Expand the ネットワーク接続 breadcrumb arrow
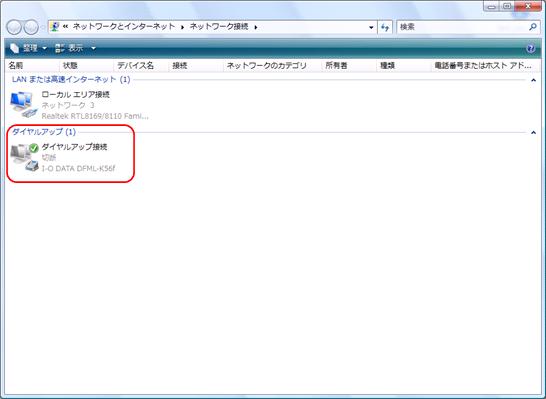Image resolution: width=546 pixels, height=399 pixels. 256,27
